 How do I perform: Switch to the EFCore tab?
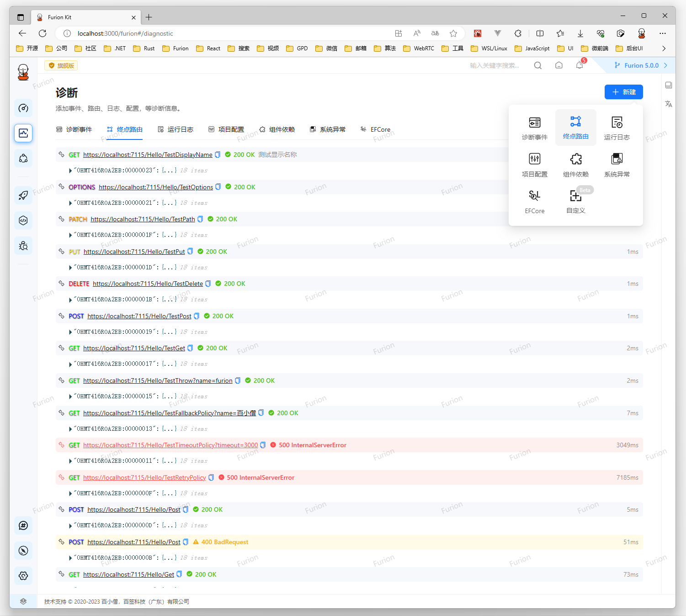(x=375, y=129)
